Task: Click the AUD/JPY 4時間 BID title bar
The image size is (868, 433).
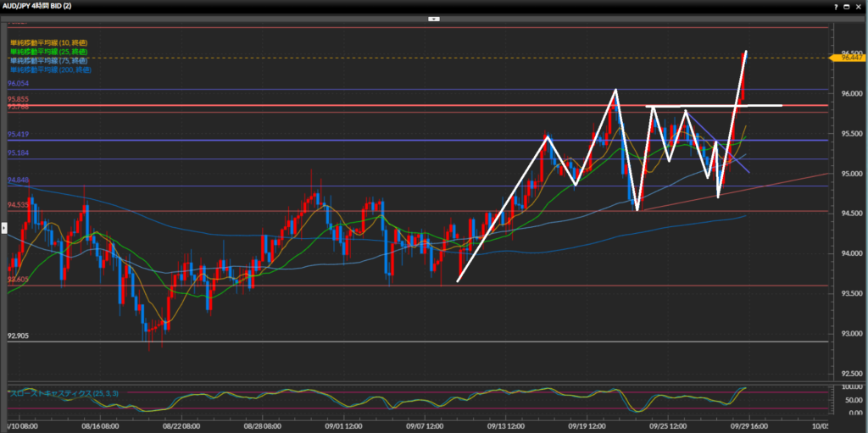Action: coord(51,5)
